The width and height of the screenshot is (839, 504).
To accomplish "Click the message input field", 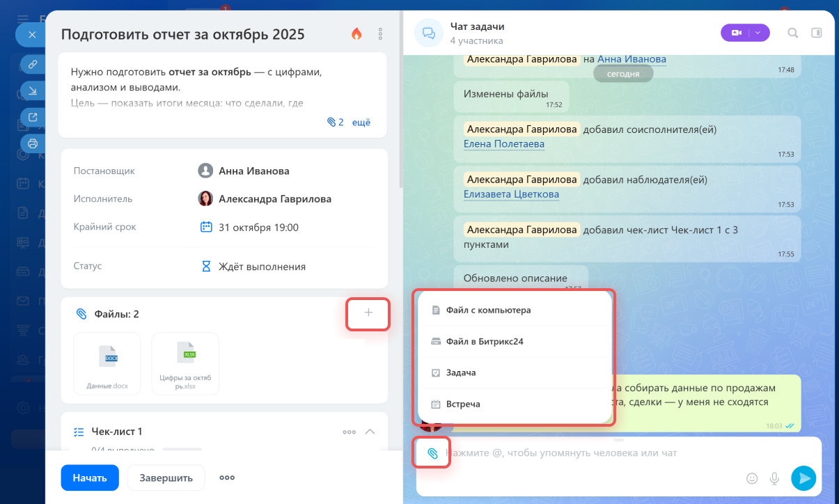I will [592, 453].
